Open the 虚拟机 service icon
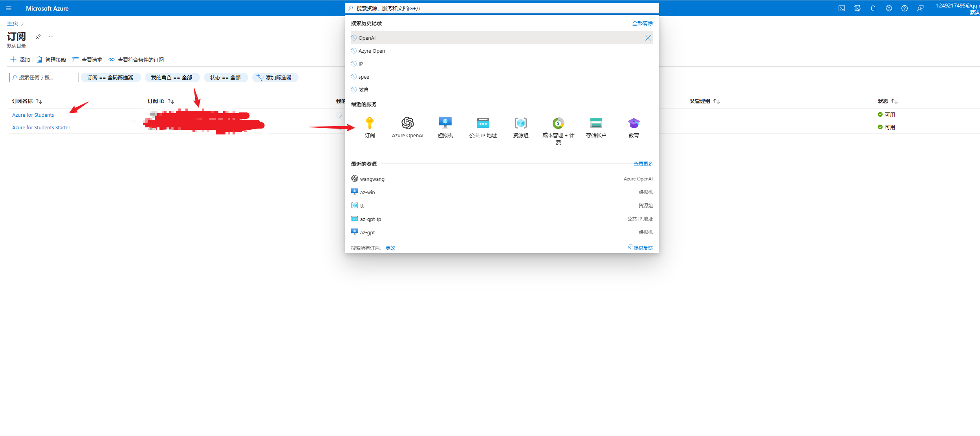Image resolution: width=980 pixels, height=436 pixels. [445, 123]
